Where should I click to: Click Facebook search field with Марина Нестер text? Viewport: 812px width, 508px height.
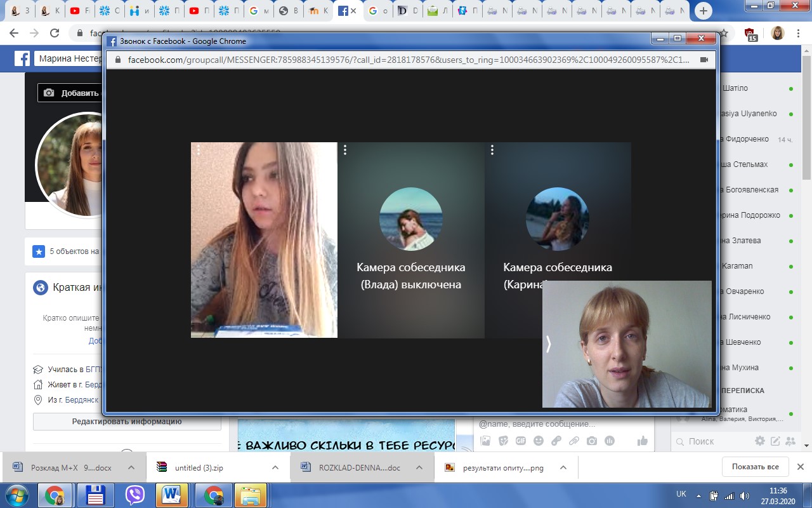(69, 59)
